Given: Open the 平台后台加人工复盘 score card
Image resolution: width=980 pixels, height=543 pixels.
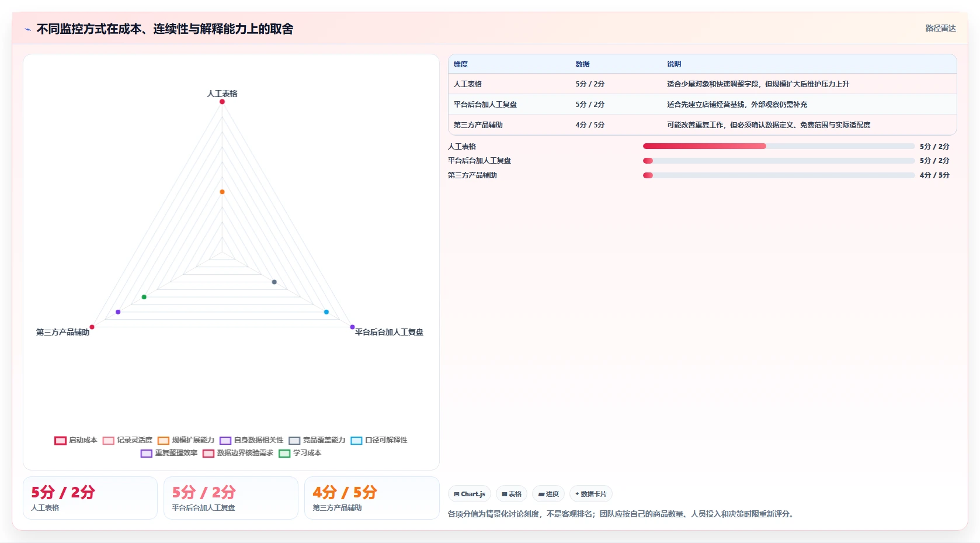Looking at the screenshot, I should click(x=231, y=498).
